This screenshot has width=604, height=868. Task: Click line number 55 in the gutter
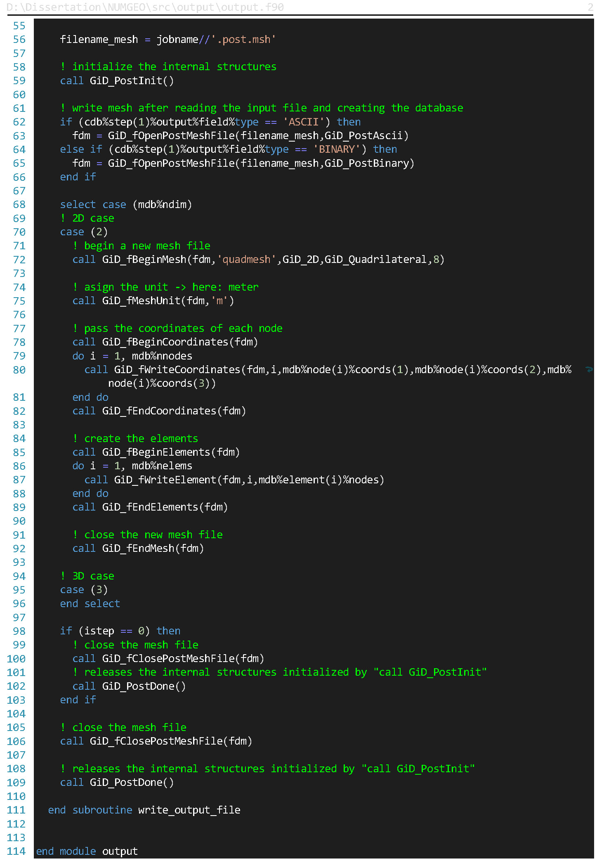pos(19,26)
